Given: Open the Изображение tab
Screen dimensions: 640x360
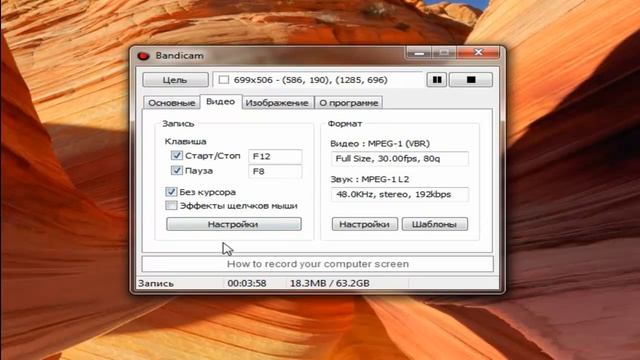Looking at the screenshot, I should [277, 103].
